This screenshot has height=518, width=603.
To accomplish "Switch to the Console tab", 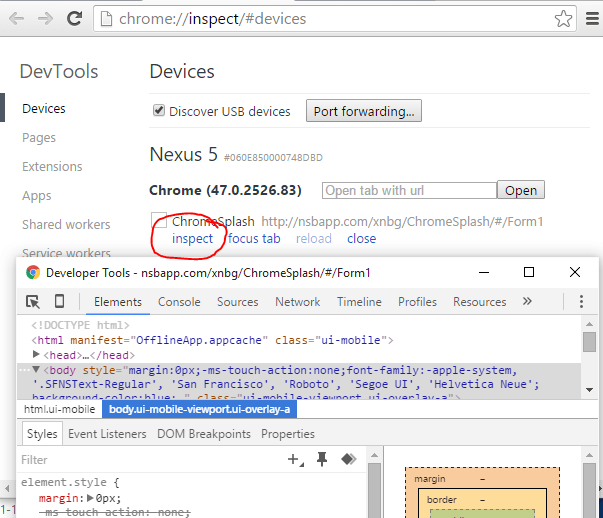I will pos(179,302).
